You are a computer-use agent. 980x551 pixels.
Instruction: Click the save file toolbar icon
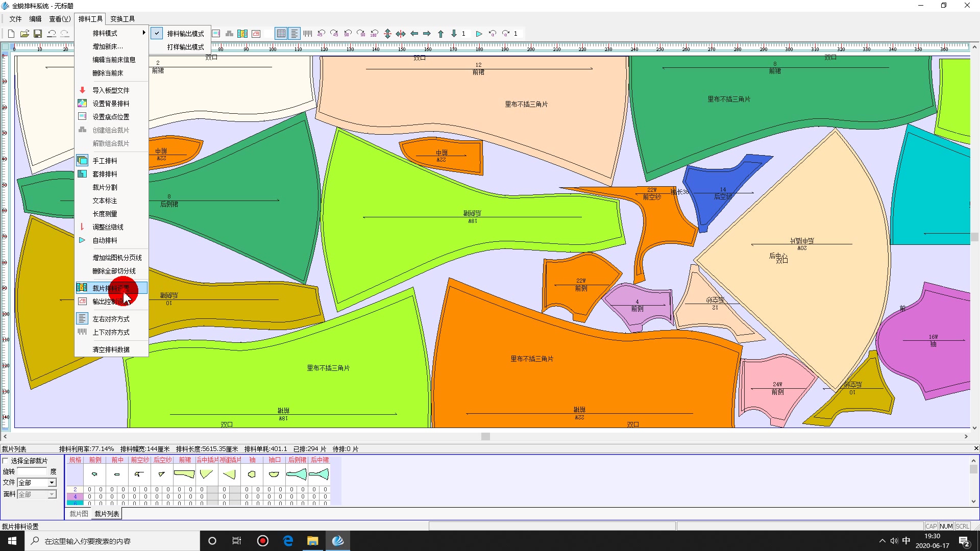click(38, 34)
